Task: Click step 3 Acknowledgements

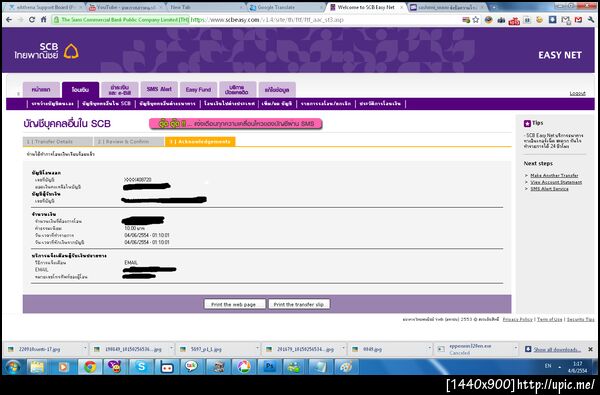Action: (x=200, y=142)
